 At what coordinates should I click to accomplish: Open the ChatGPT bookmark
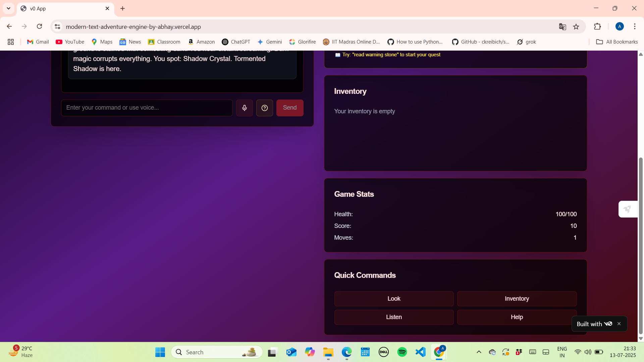pyautogui.click(x=236, y=42)
